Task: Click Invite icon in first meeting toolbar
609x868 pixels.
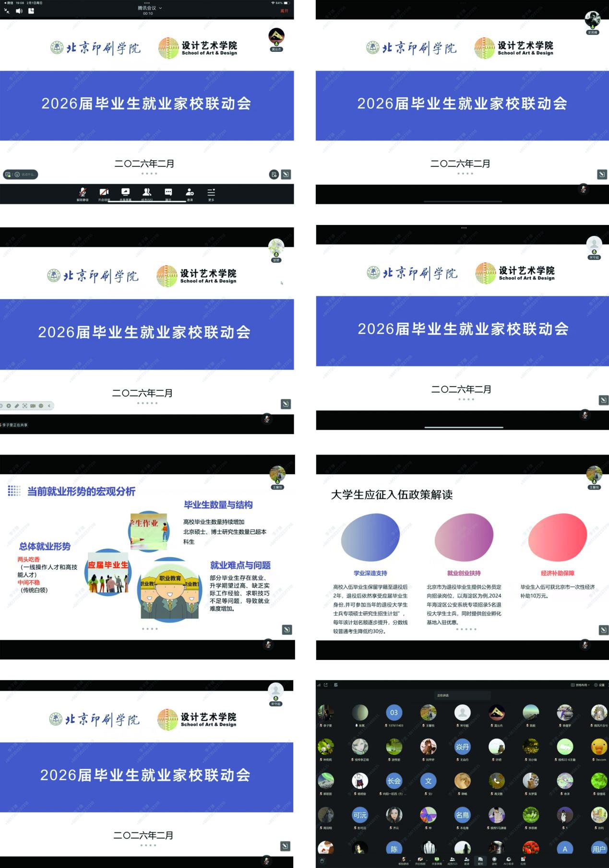Action: point(190,194)
